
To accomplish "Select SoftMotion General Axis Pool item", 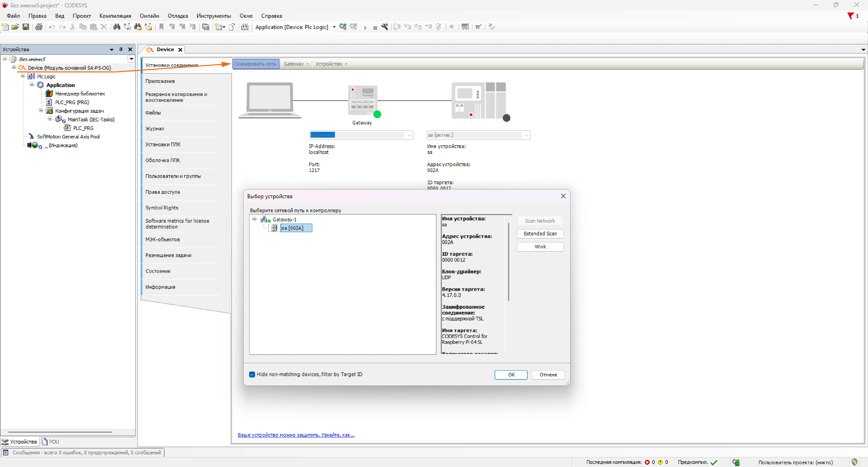I will coord(68,137).
